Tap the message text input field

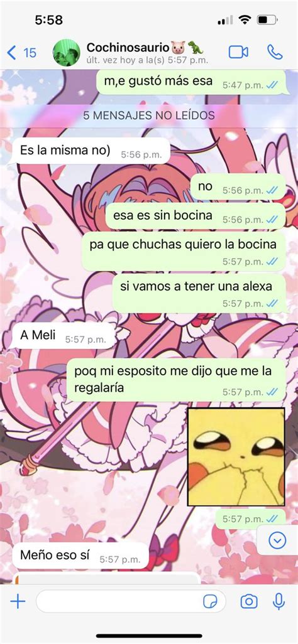click(131, 602)
